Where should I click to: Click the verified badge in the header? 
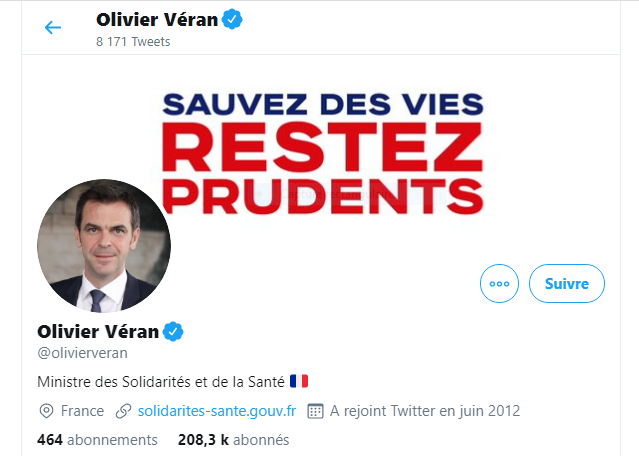coord(232,19)
